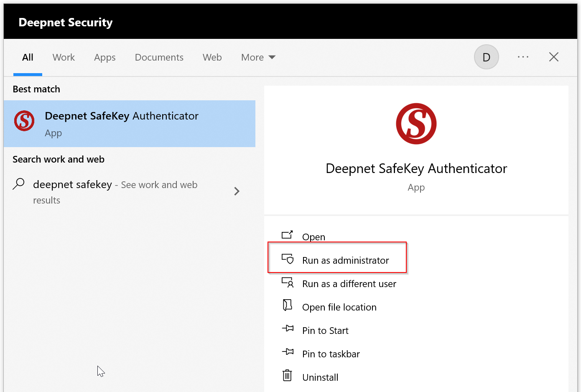Select the Web search tab
581x392 pixels.
click(212, 57)
